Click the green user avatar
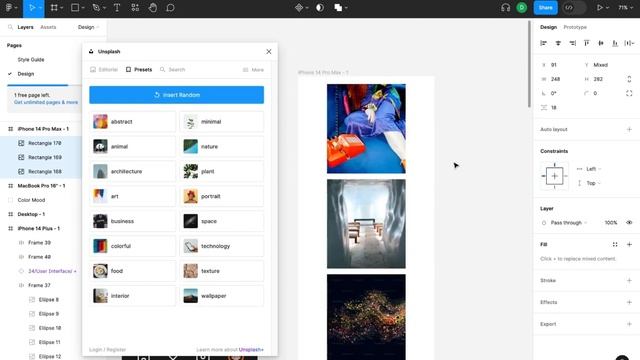The width and height of the screenshot is (640, 360). click(522, 8)
